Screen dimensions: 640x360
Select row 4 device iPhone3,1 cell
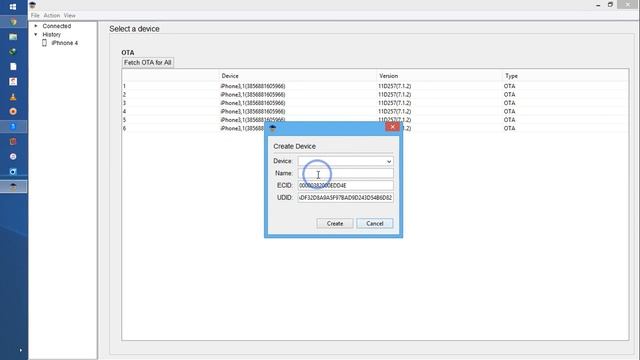coord(253,111)
